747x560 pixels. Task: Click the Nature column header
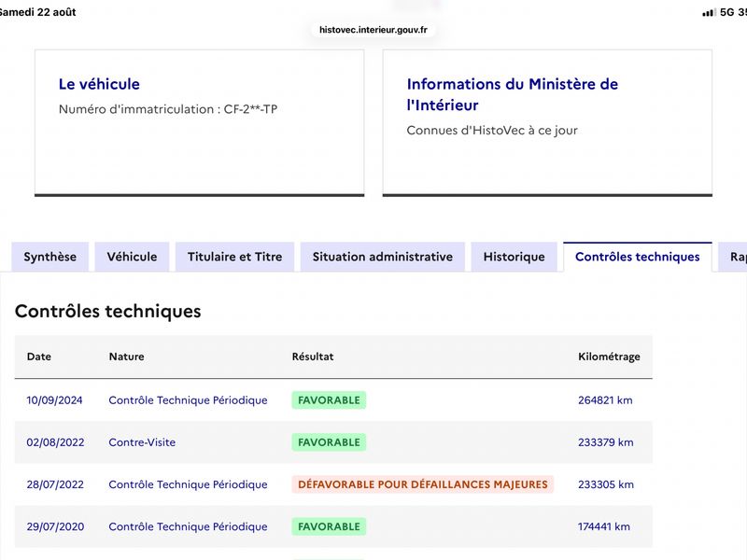click(x=126, y=357)
